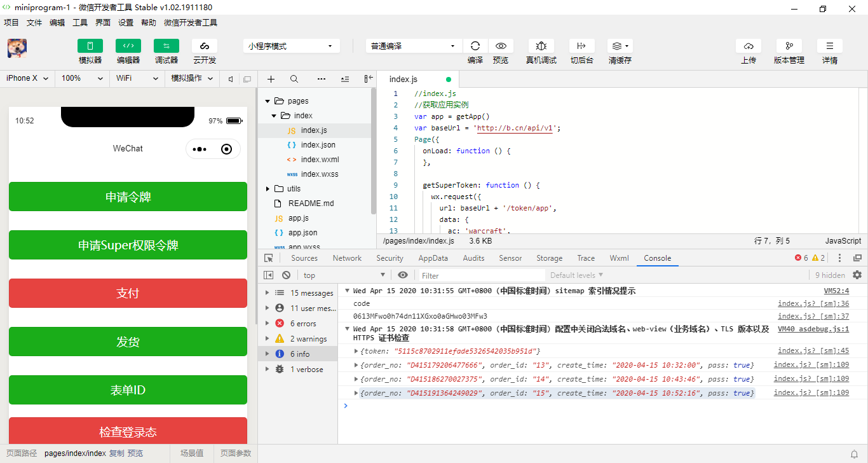
Task: Open devtools more options menu
Action: click(840, 258)
